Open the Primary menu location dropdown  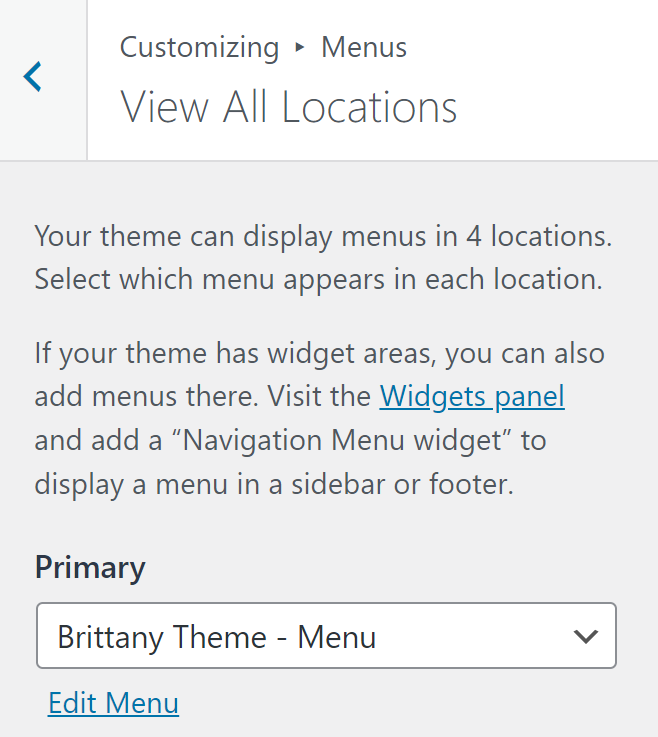point(326,636)
